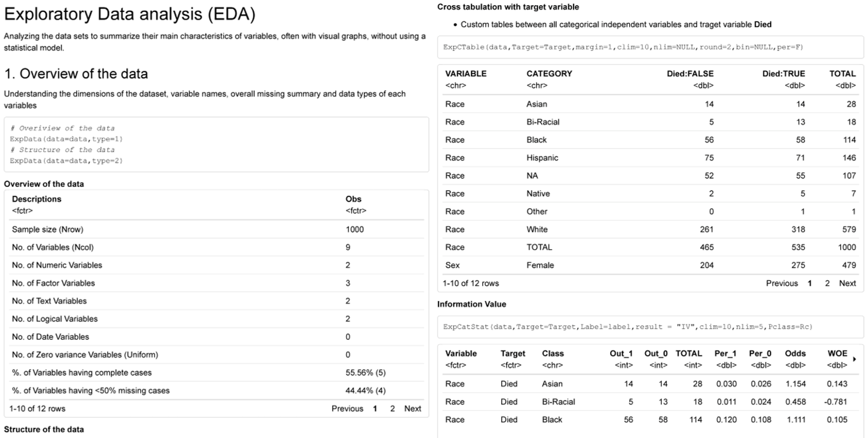This screenshot has height=438, width=868.
Task: Go to next page of cross tabulation table
Action: point(847,283)
